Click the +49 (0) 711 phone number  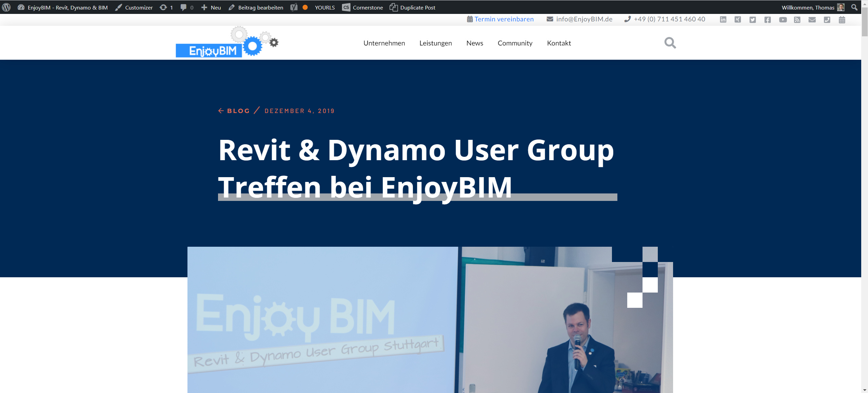point(669,19)
